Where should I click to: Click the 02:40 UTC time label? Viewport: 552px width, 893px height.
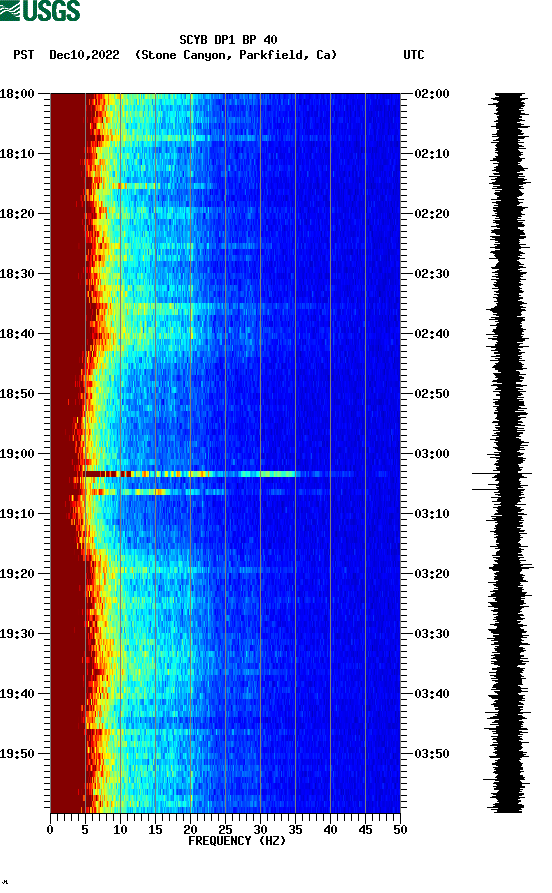(432, 334)
